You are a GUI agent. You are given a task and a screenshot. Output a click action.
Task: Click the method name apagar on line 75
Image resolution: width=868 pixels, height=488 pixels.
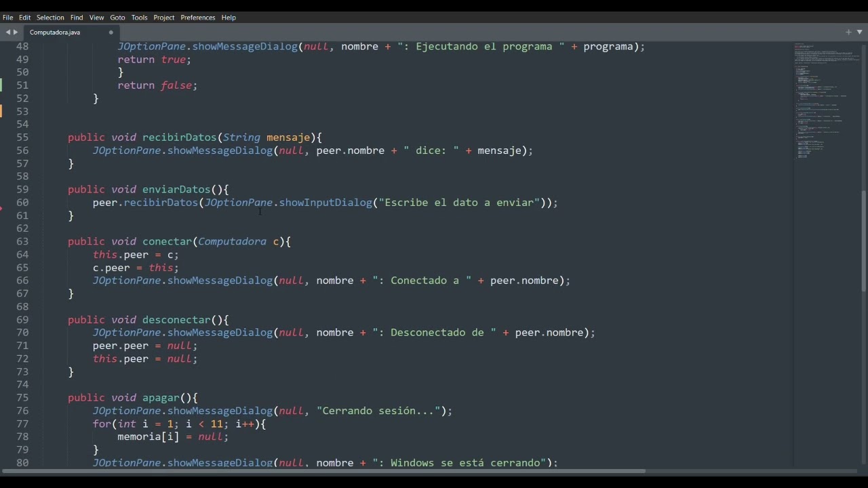[161, 398]
